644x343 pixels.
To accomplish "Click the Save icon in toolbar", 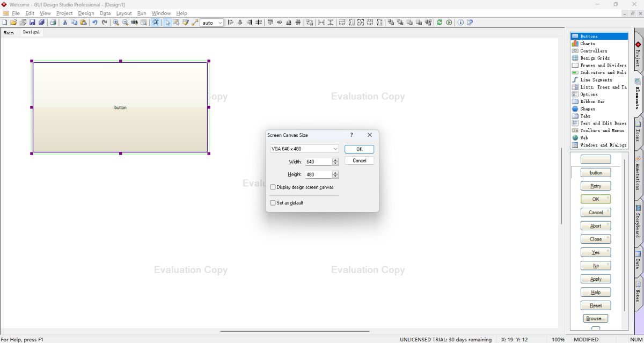I will pos(32,23).
